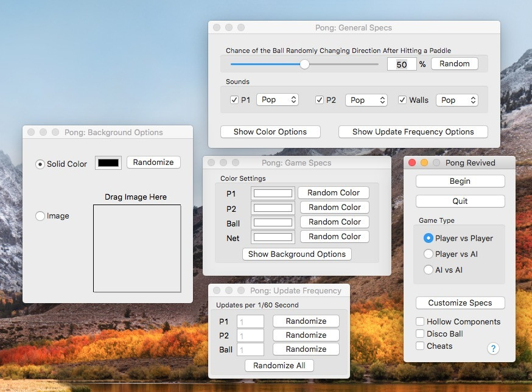532x392 pixels.
Task: Toggle the P2 sound checkbox
Action: pos(320,100)
